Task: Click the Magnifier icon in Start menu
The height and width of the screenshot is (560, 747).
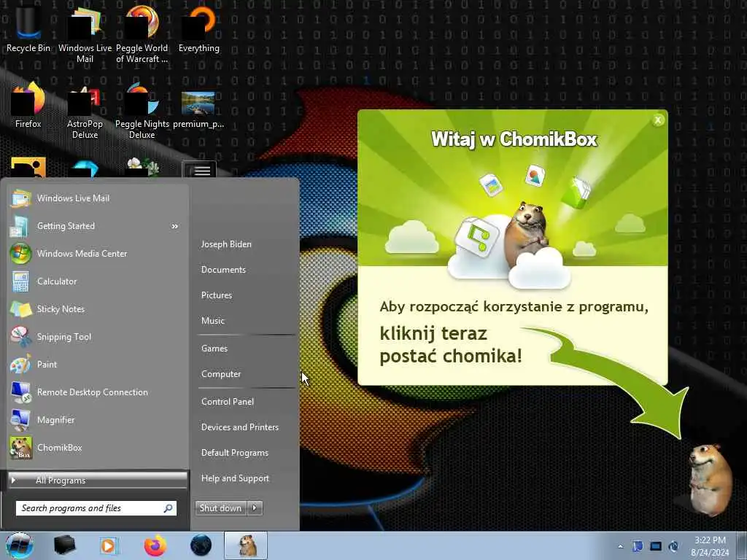Action: 20,420
